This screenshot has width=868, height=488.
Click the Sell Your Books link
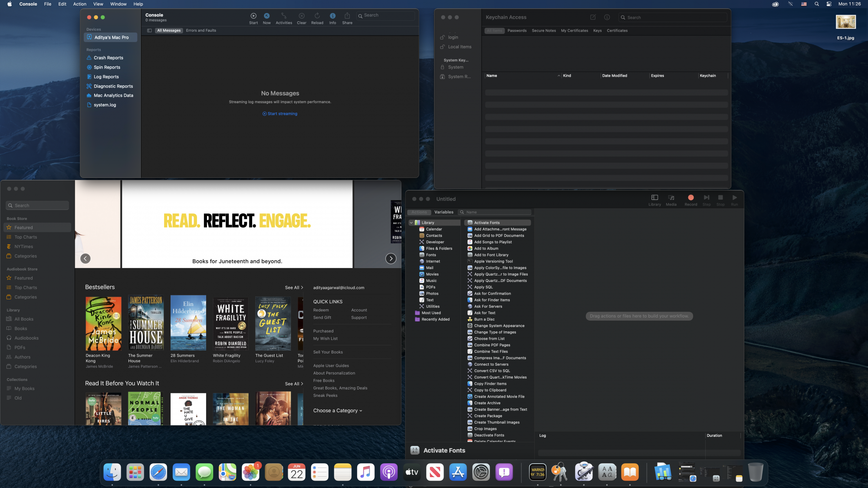[328, 352]
